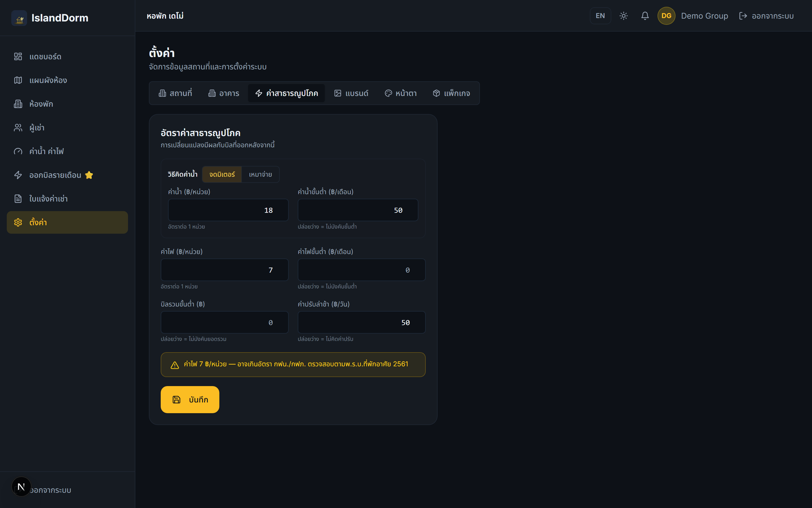Switch to แพ็กเกจ package tab
Screen dimensions: 812x508
pyautogui.click(x=451, y=93)
